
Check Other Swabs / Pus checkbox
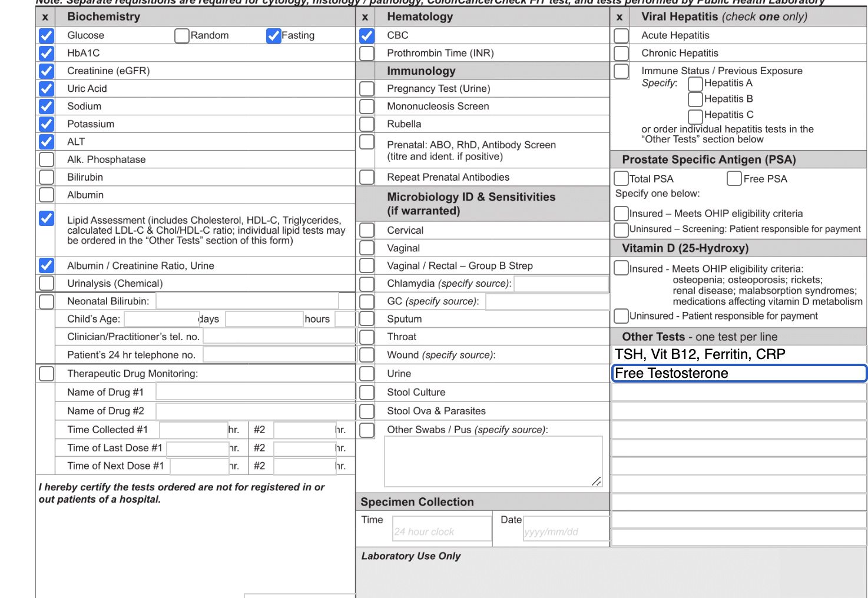click(367, 430)
